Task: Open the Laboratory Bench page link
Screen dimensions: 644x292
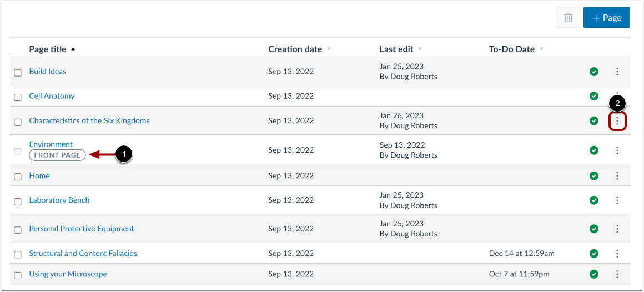Action: [x=59, y=200]
